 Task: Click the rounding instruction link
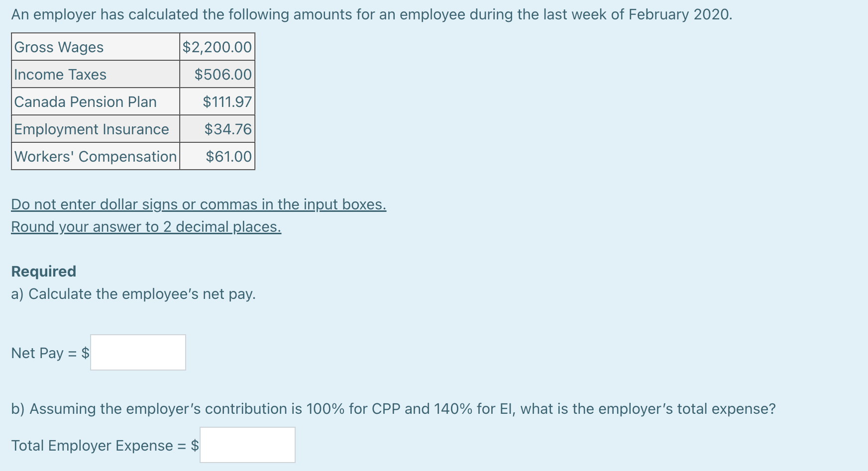tap(146, 227)
